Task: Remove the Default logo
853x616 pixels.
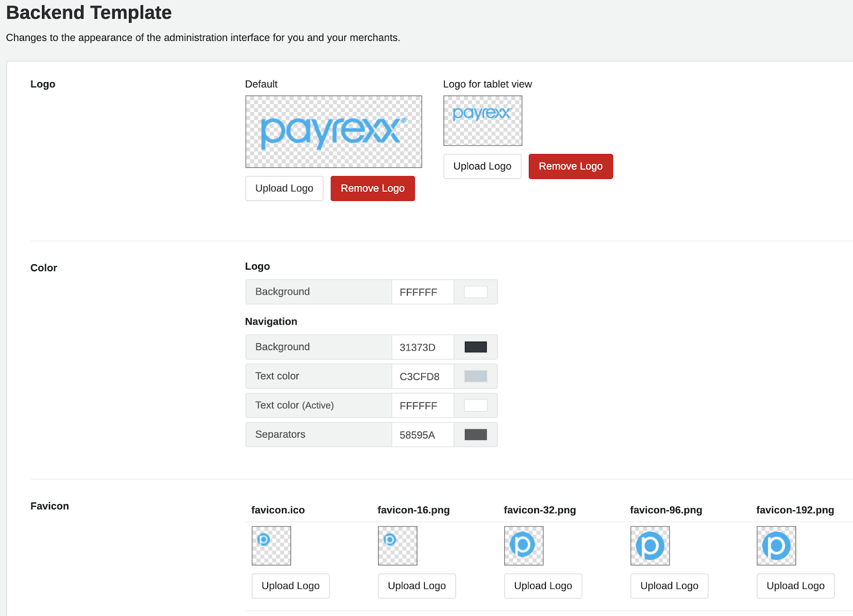Action: pos(373,188)
